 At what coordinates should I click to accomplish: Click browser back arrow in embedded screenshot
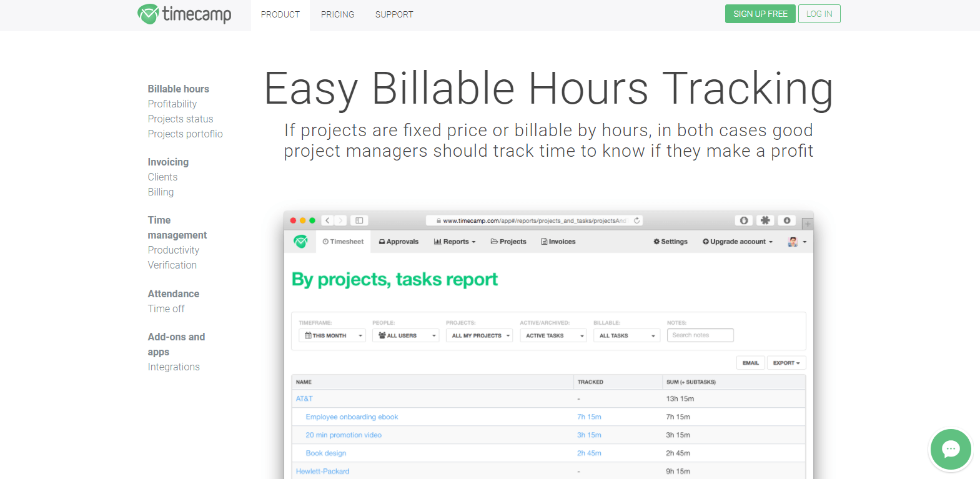[327, 220]
